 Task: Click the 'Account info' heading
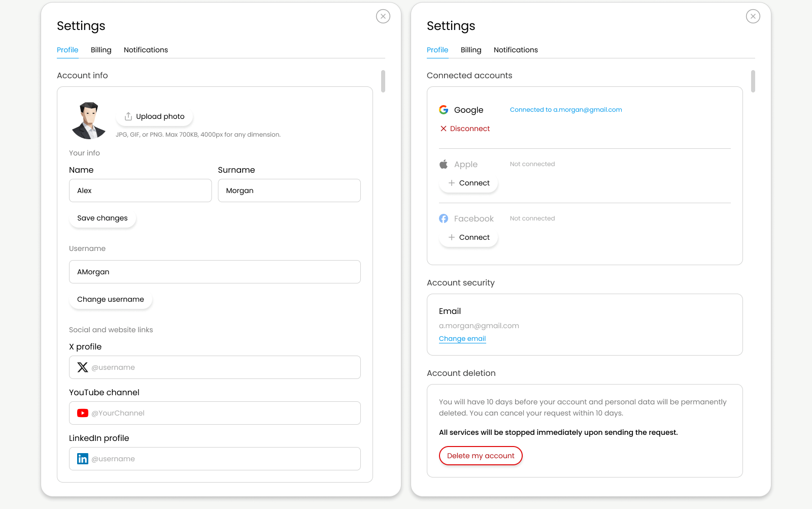point(82,75)
